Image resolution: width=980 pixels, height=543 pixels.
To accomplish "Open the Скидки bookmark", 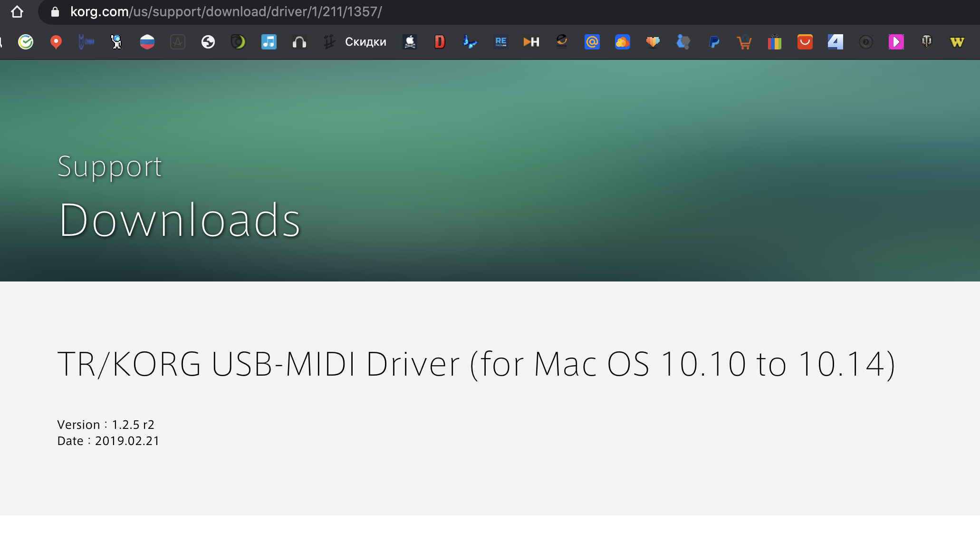I will point(355,42).
